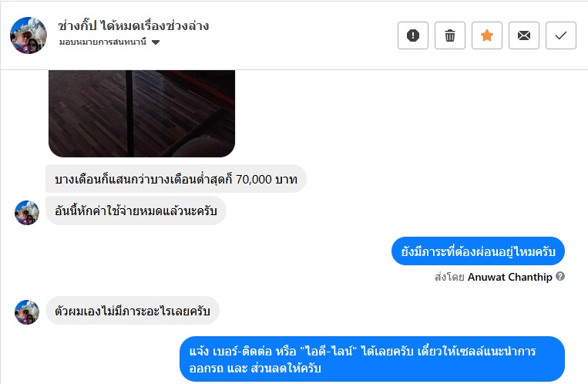
Task: Open the dark wooden floor photo
Action: (142, 113)
